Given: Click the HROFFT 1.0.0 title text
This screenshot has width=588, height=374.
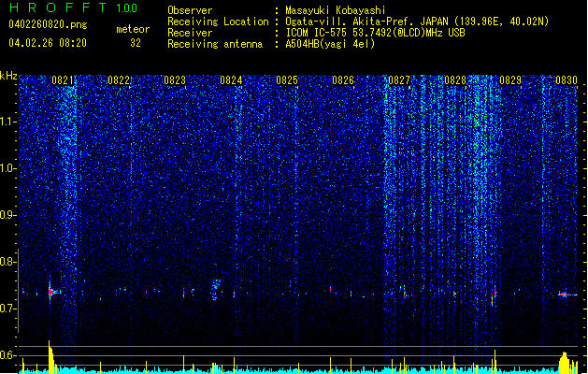Looking at the screenshot, I should coord(73,7).
